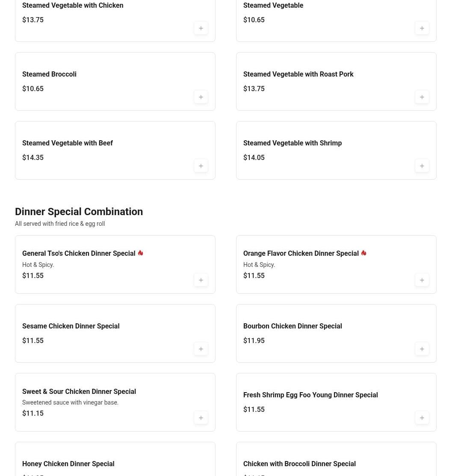Click the Dinner Special Combination heading
The height and width of the screenshot is (476, 449).
[79, 212]
